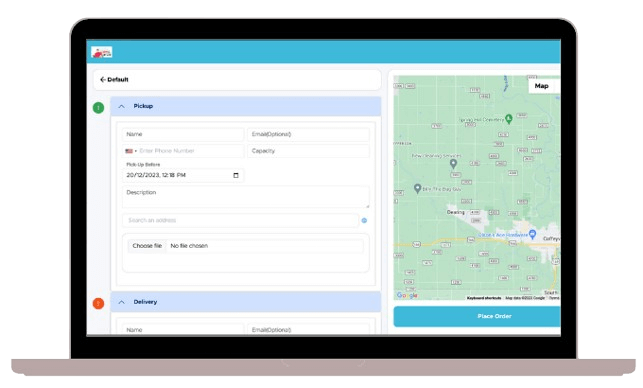Select the Ace Hardware blue map marker

[x=532, y=234]
